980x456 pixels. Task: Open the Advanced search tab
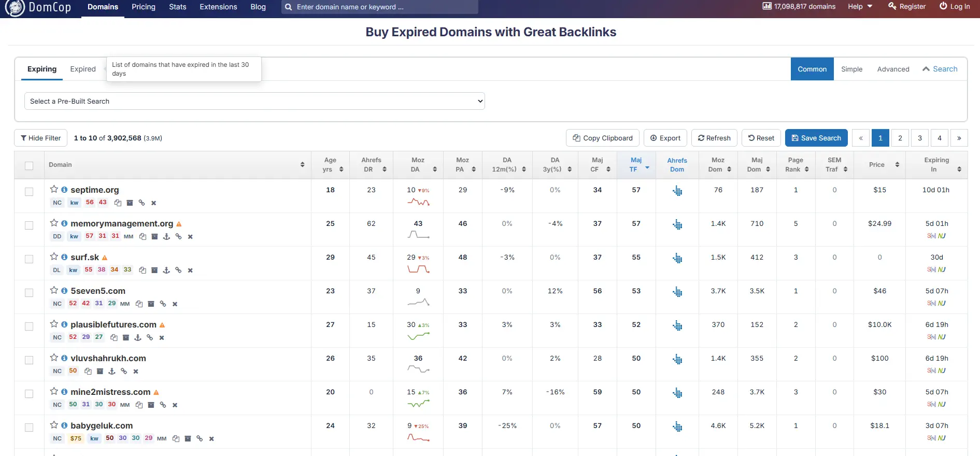click(893, 69)
